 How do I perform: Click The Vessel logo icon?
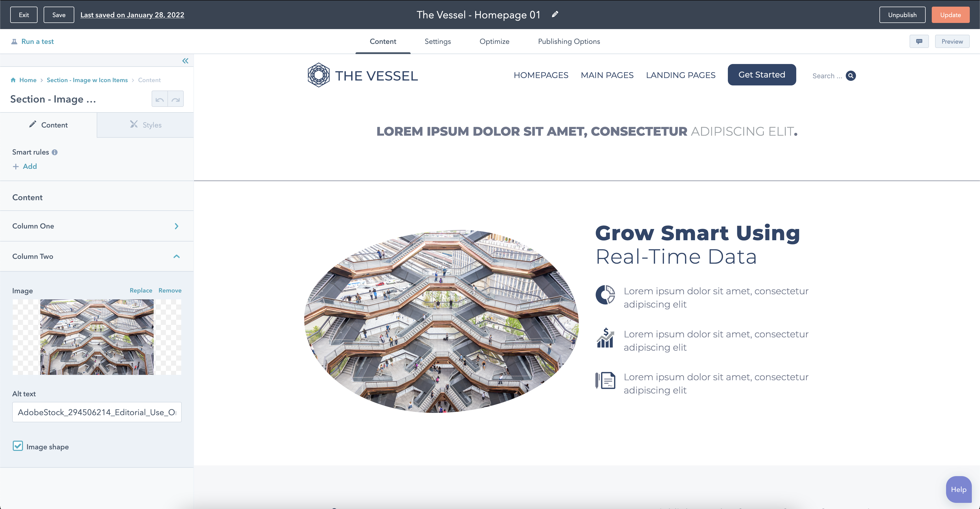click(x=318, y=75)
